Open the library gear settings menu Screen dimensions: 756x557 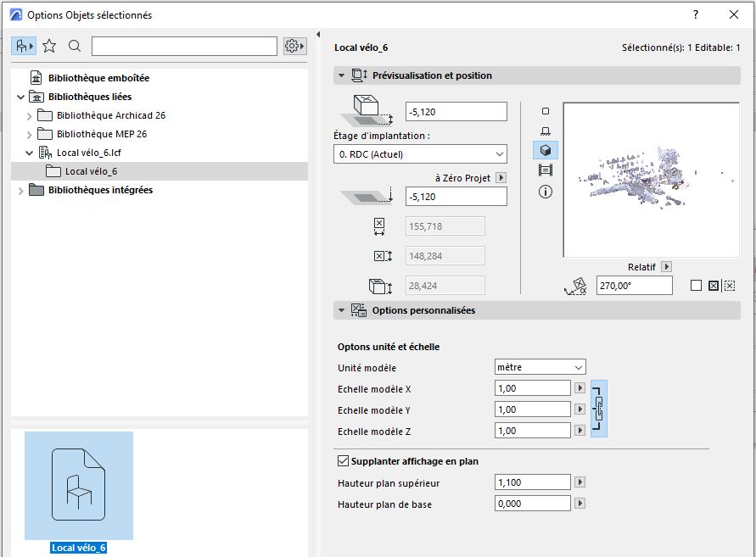[x=294, y=46]
